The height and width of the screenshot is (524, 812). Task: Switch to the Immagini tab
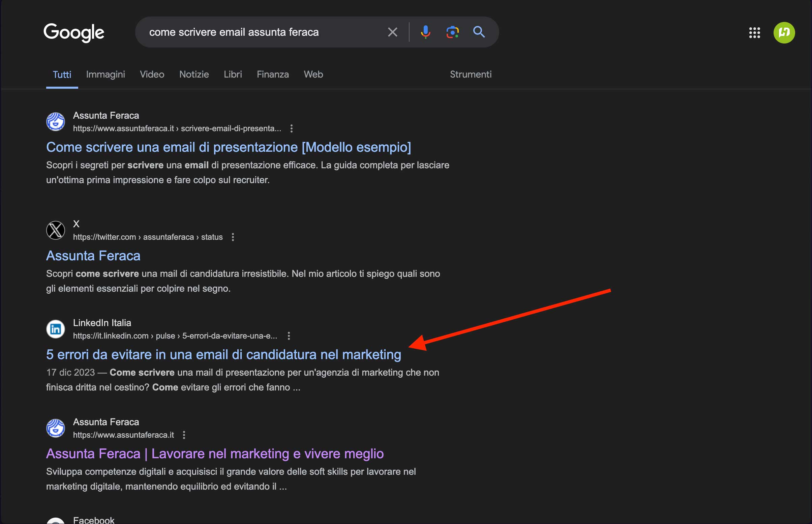pos(106,75)
